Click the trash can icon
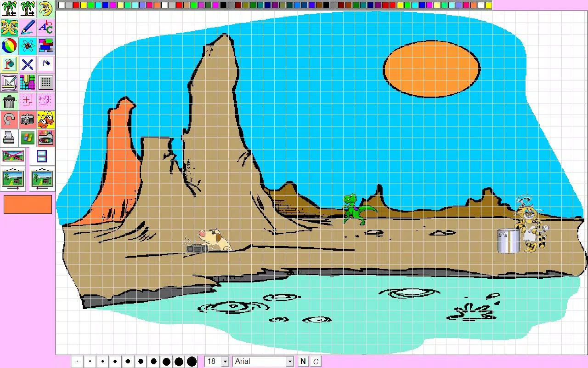 click(x=9, y=101)
